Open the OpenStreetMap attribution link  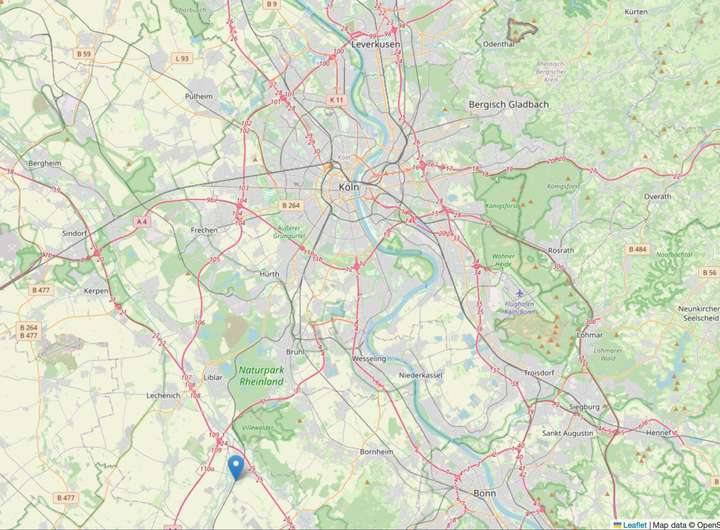tap(708, 525)
